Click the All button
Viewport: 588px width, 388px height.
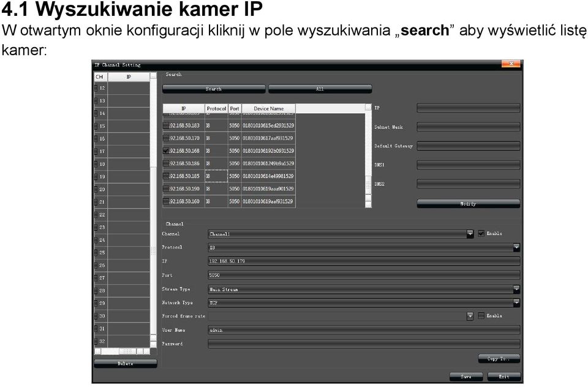[320, 89]
